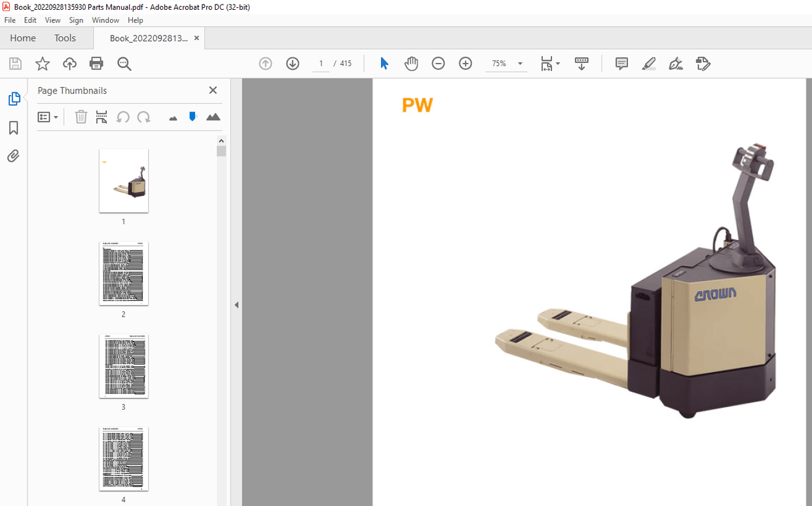Rotate pages counterclockwise in thumbnails panel

pos(122,117)
